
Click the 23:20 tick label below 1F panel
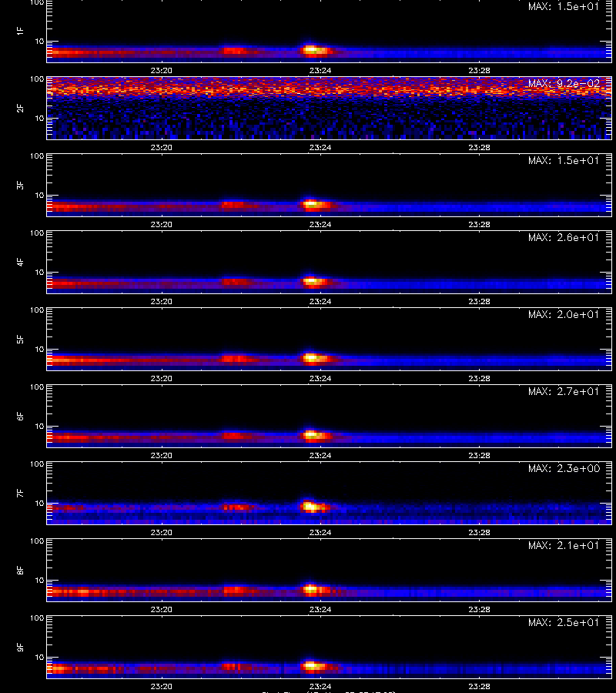(x=161, y=70)
